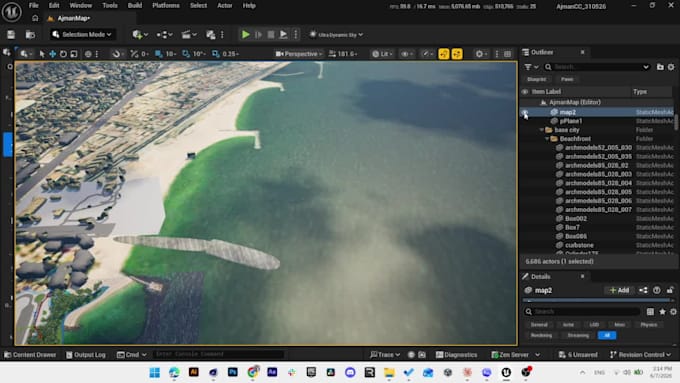The image size is (680, 383).
Task: Toggle grid position snapping
Action: click(x=159, y=54)
